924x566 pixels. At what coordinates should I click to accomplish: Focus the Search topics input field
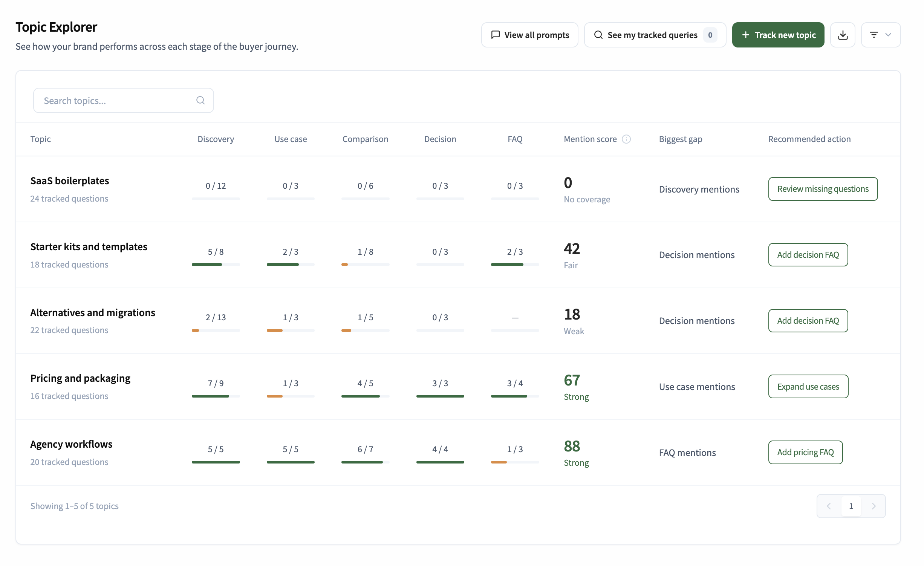pos(124,101)
